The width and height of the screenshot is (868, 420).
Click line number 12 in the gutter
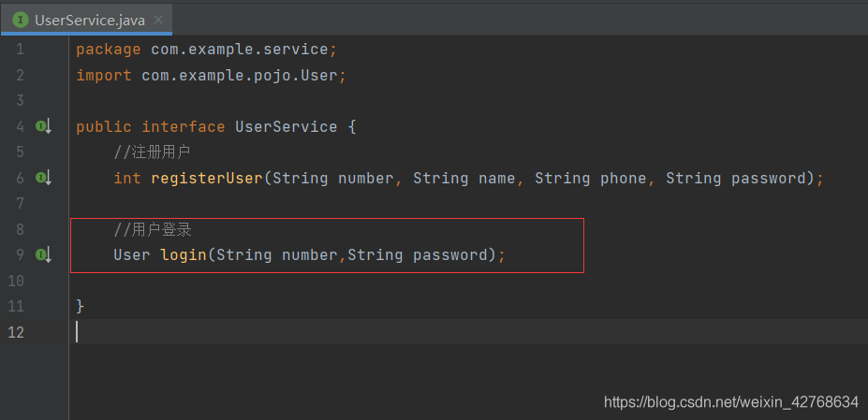16,331
